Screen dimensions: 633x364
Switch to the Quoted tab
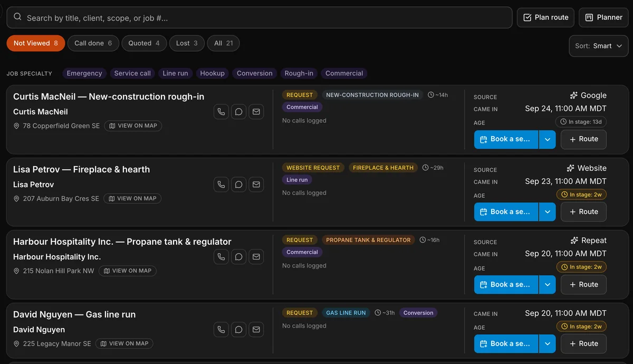[x=144, y=43]
